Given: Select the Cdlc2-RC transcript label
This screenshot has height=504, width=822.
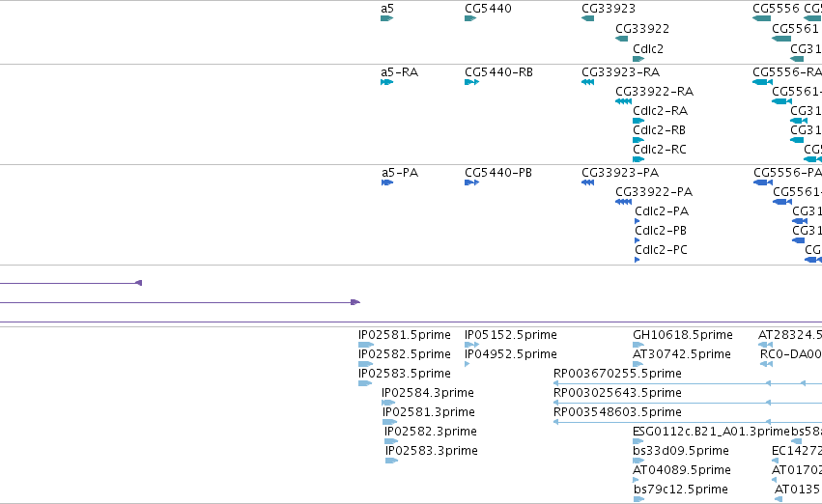Looking at the screenshot, I should point(660,150).
